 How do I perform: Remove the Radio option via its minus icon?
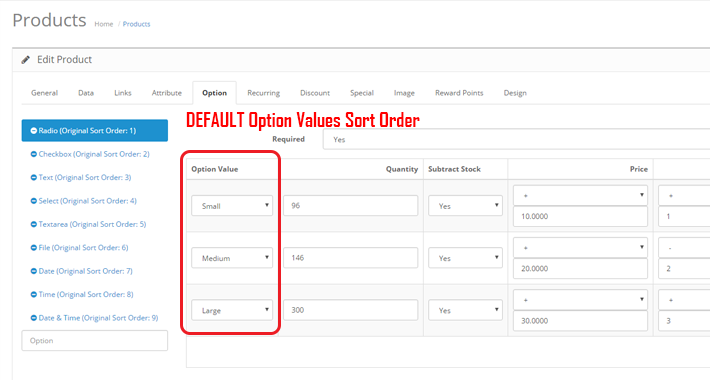34,130
